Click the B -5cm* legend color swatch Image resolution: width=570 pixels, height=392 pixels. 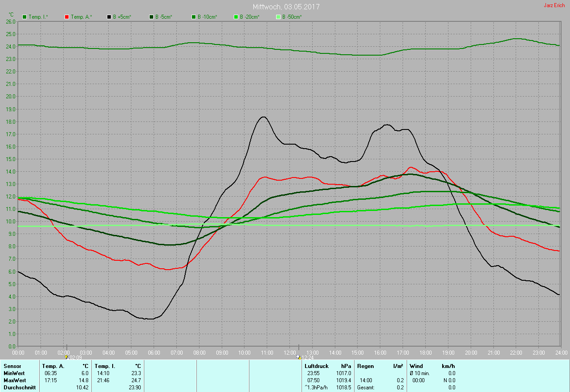[151, 17]
